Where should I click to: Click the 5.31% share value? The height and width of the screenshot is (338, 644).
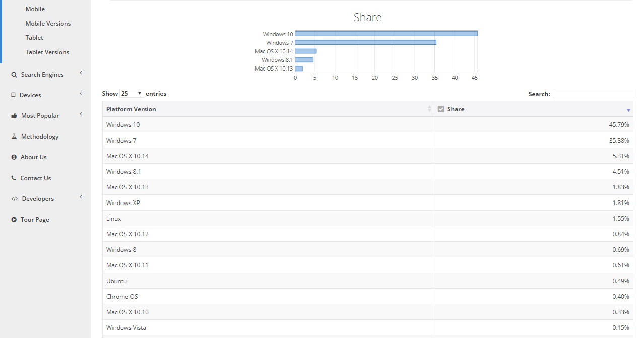tap(621, 156)
